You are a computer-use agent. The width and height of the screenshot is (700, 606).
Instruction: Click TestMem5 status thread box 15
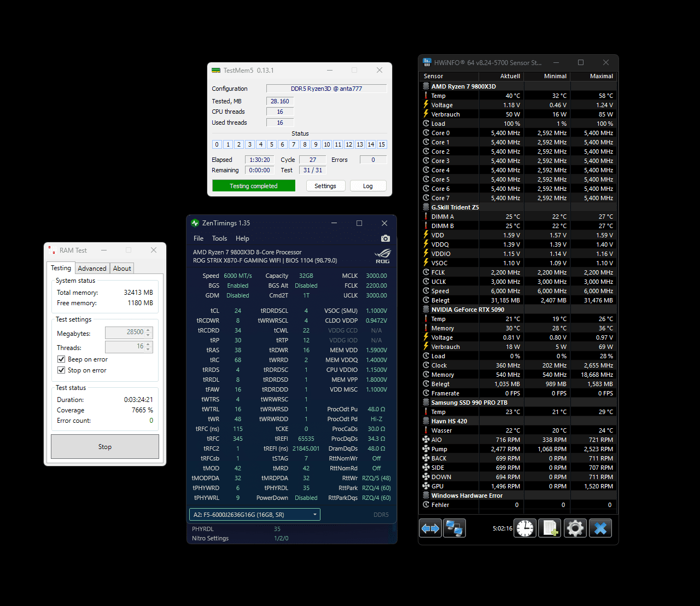coord(382,144)
